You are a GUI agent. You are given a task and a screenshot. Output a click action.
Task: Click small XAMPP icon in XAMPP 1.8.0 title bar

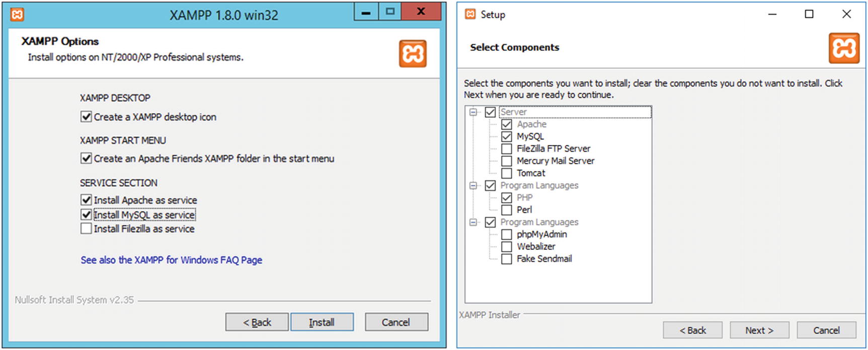coord(17,15)
